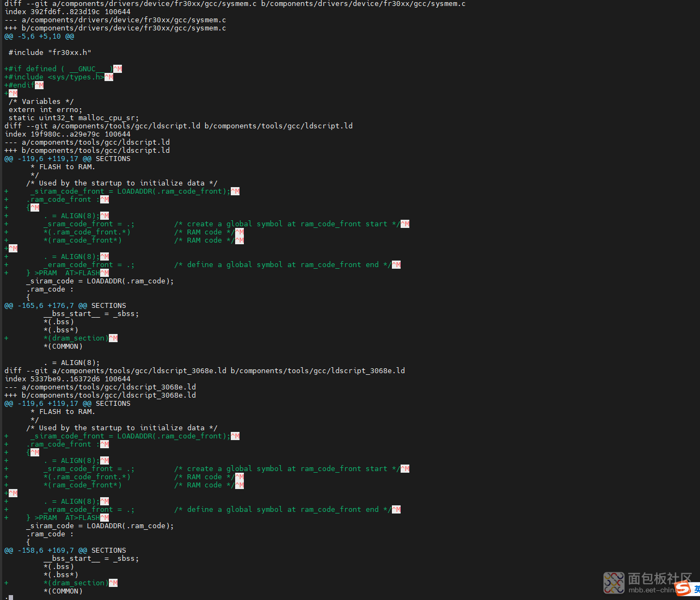Click the 'extern int errno;' line

[46, 109]
